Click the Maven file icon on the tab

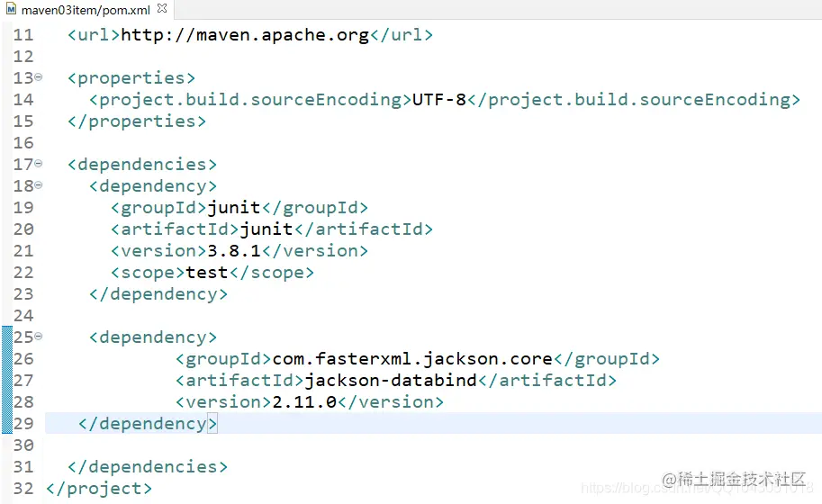pyautogui.click(x=11, y=9)
